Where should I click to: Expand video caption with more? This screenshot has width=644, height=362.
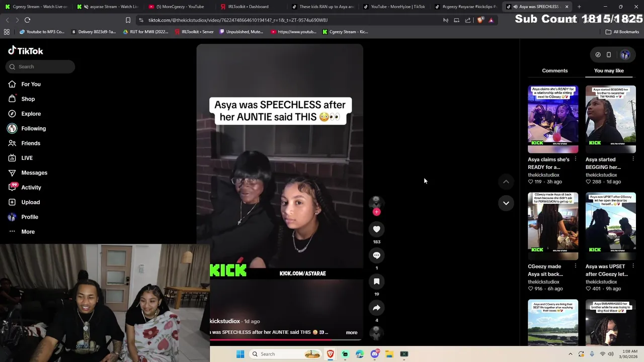[x=352, y=332]
